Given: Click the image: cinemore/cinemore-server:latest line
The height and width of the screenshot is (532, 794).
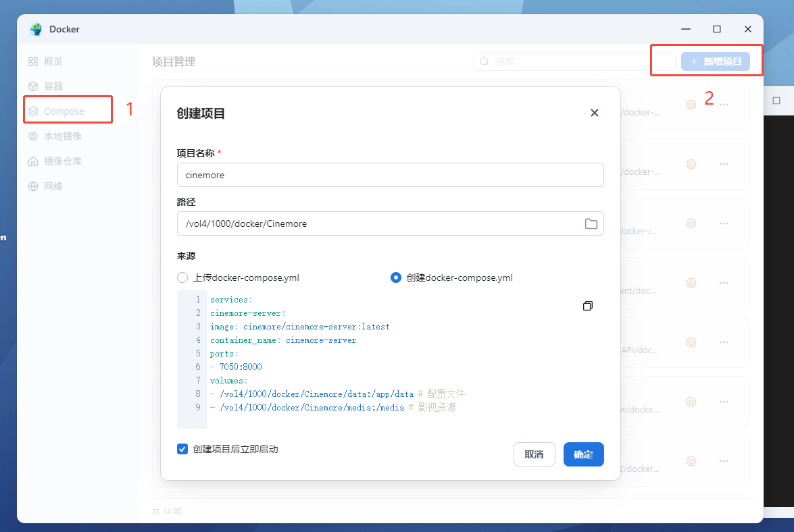Looking at the screenshot, I should pos(300,327).
